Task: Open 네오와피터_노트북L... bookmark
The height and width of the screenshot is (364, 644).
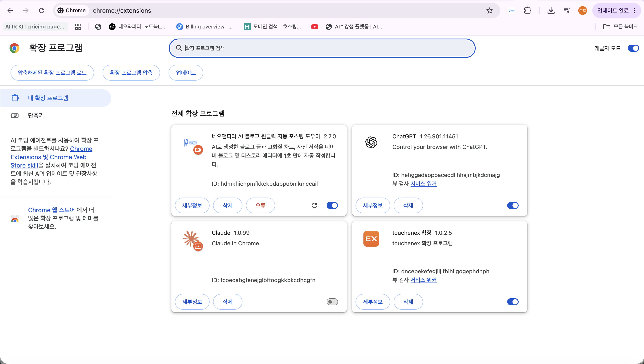Action: click(137, 27)
